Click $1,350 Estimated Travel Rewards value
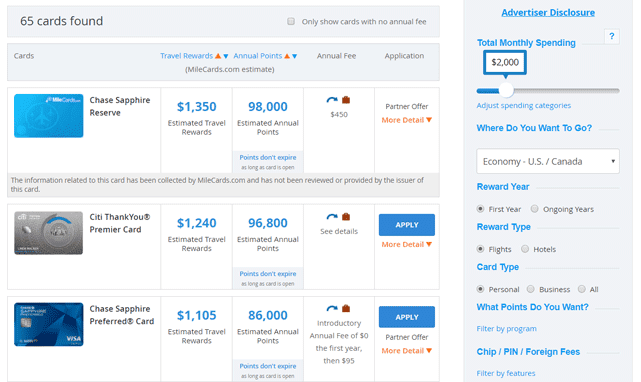This screenshot has width=641, height=382. 197,107
